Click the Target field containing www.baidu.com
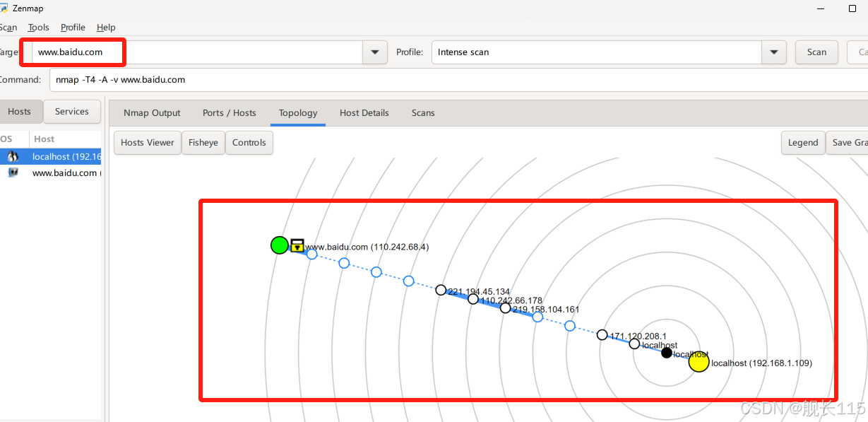 pos(197,52)
